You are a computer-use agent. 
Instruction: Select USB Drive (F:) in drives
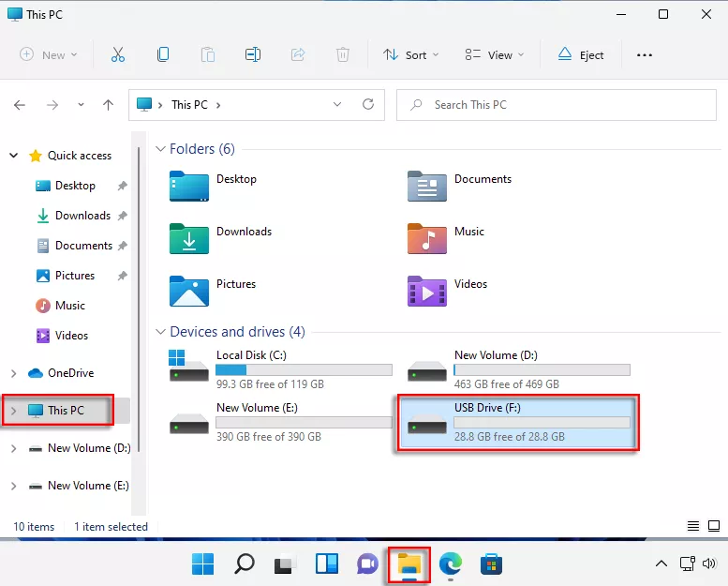click(517, 423)
